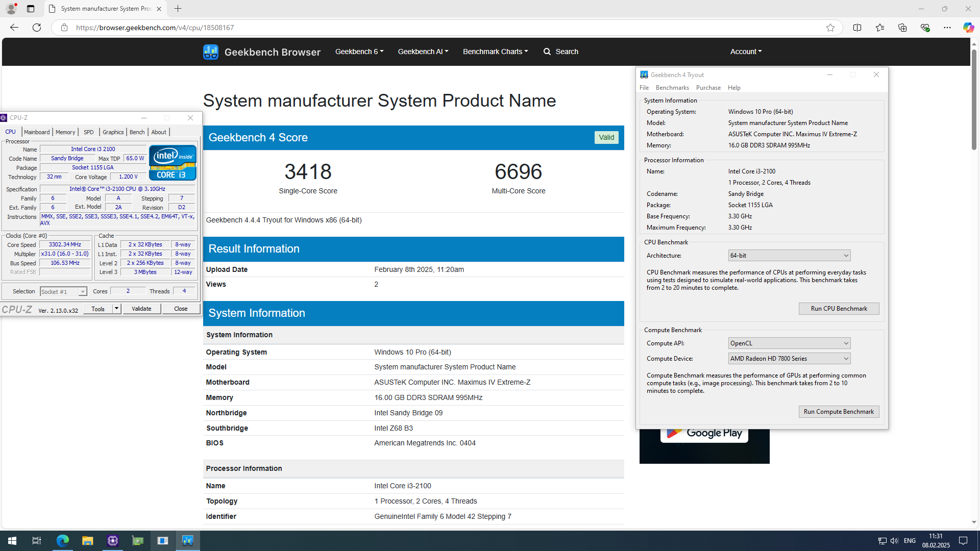This screenshot has width=980, height=551.
Task: Click the ENG language indicator in tray
Action: [x=910, y=541]
